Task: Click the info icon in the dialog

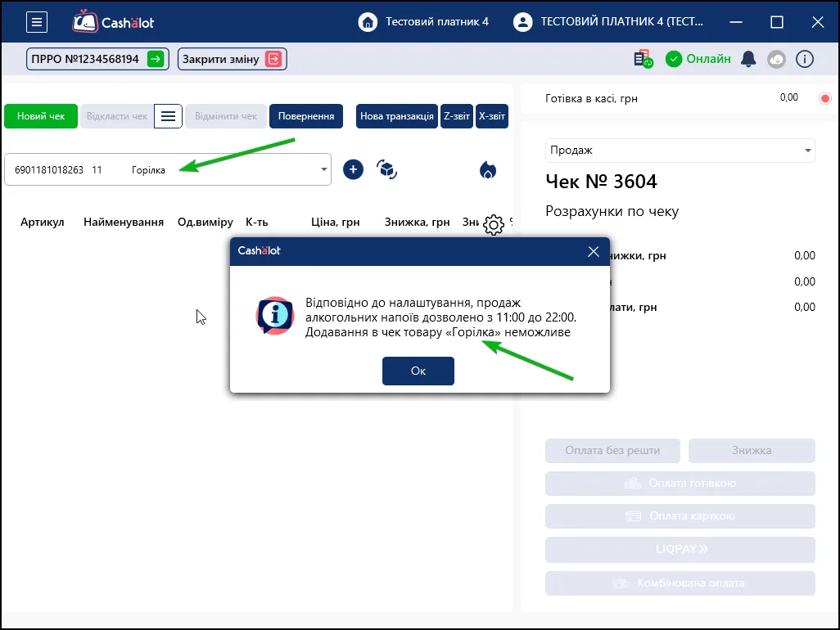Action: coord(275,316)
